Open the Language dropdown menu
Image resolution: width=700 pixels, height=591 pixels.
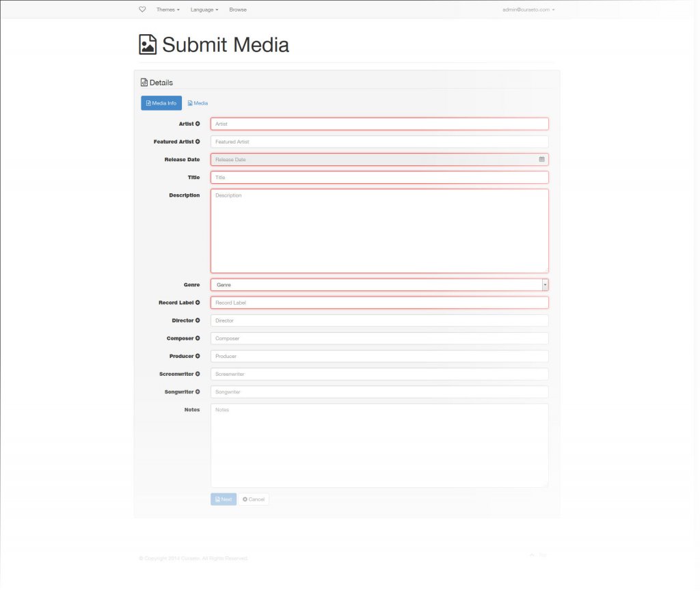coord(204,10)
